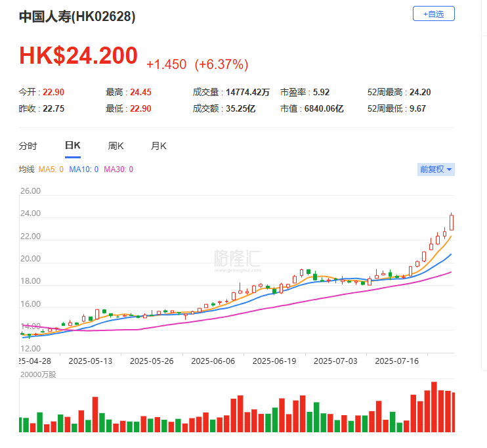Click the +自选 add to watchlist button
Viewport: 487px width, 448px height.
click(x=434, y=14)
